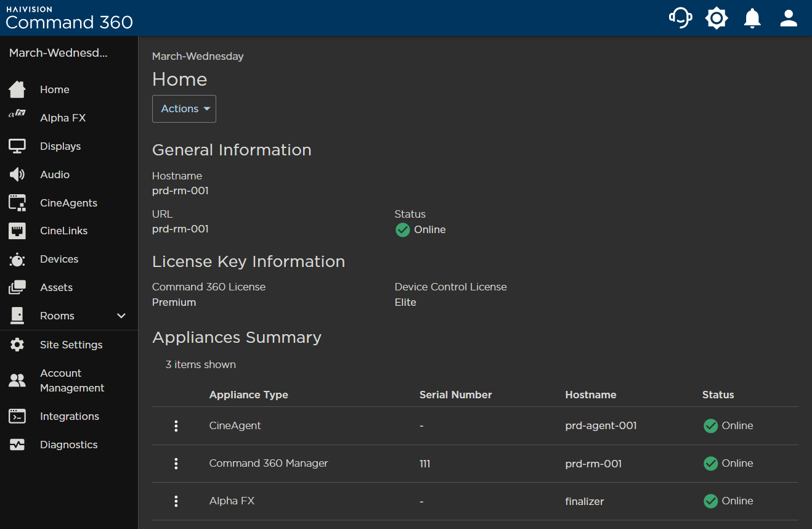The height and width of the screenshot is (529, 812).
Task: Click the Assets sidebar icon
Action: [x=17, y=287]
